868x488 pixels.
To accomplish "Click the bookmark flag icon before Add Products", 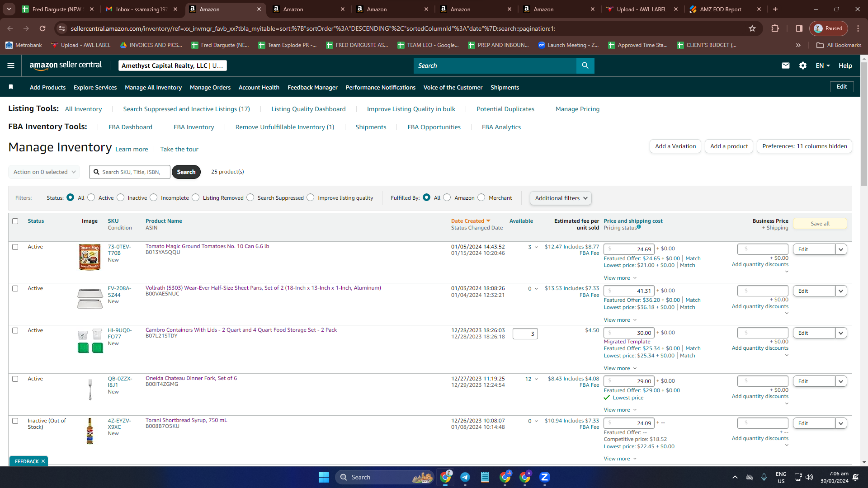I will coord(11,87).
